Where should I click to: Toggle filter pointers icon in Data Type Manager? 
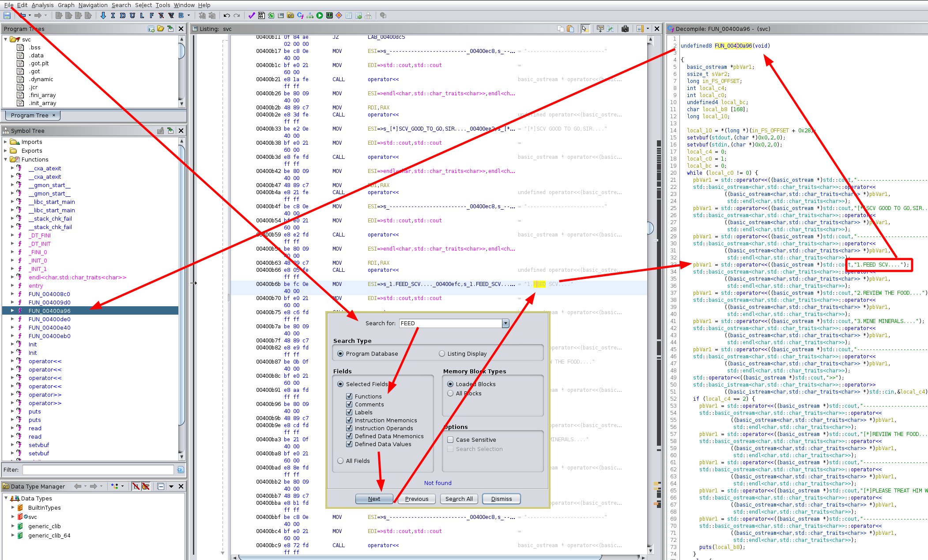tap(146, 486)
